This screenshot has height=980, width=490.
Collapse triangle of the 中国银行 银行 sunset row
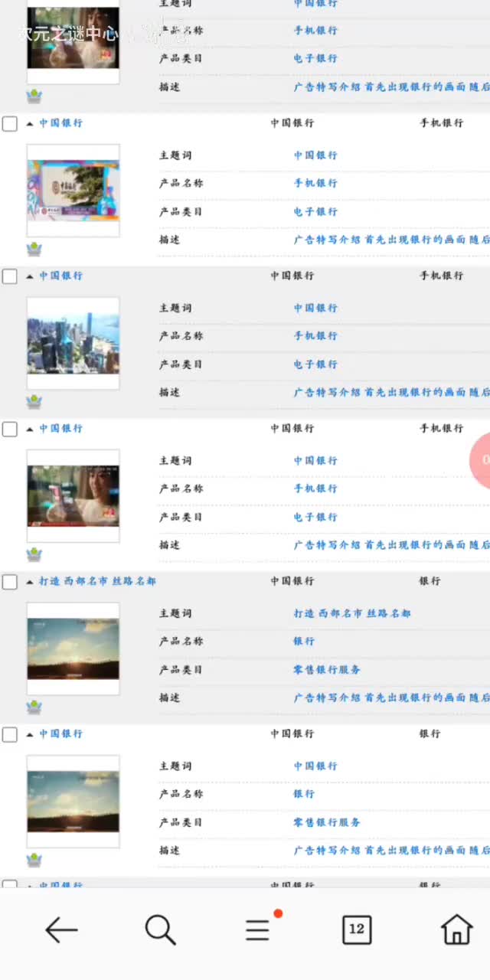point(30,734)
